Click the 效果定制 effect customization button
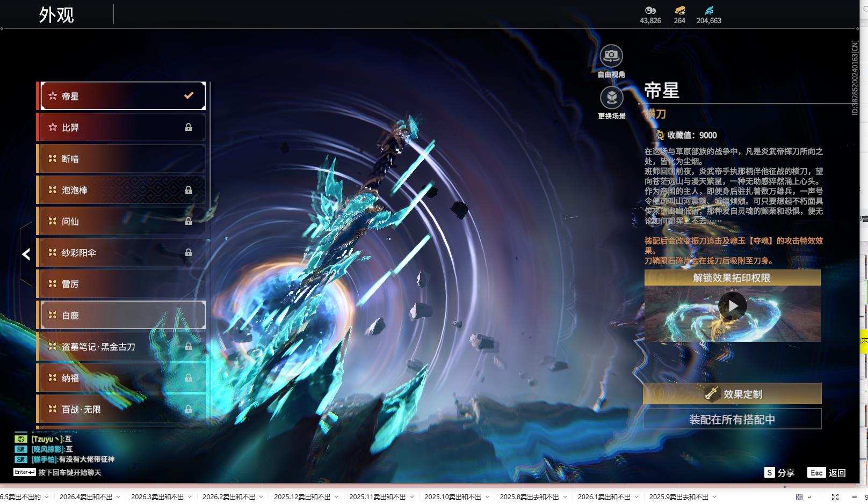The image size is (868, 504). tap(732, 393)
